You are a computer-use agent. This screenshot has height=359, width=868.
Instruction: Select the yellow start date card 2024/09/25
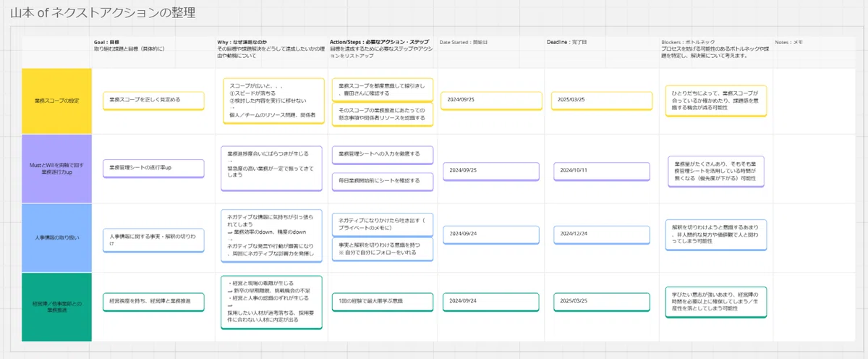point(490,100)
